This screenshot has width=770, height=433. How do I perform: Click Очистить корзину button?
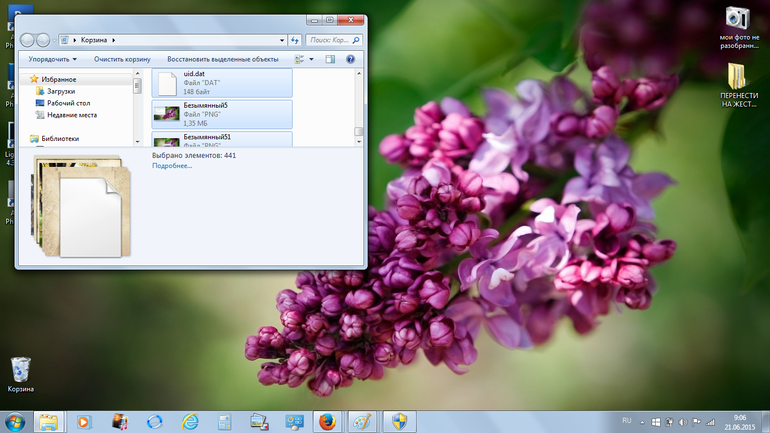click(x=122, y=60)
